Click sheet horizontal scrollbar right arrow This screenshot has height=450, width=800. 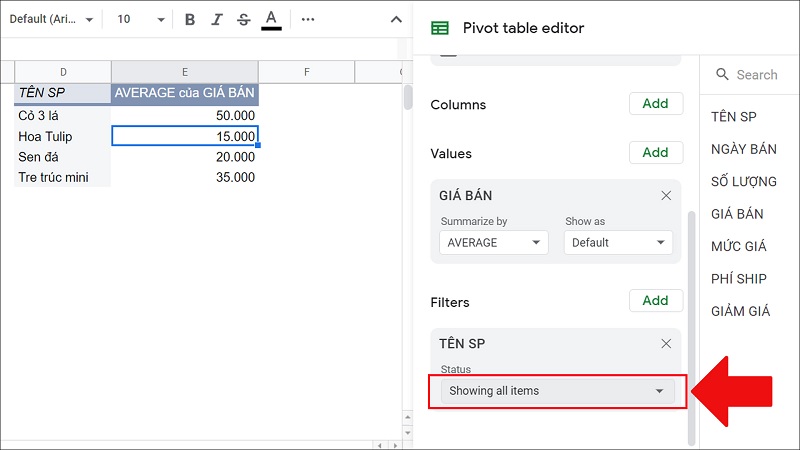pos(395,445)
